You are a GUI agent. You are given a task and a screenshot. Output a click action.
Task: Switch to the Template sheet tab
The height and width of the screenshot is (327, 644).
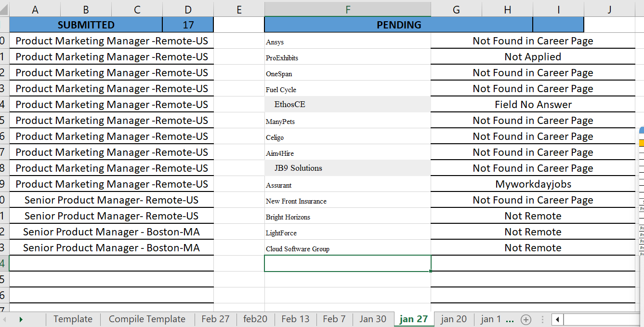(73, 319)
